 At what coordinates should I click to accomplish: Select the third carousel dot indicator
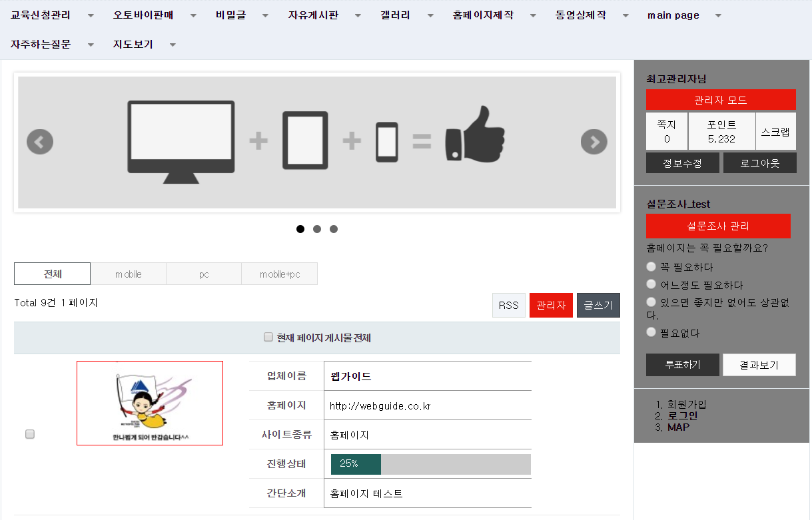pos(334,229)
